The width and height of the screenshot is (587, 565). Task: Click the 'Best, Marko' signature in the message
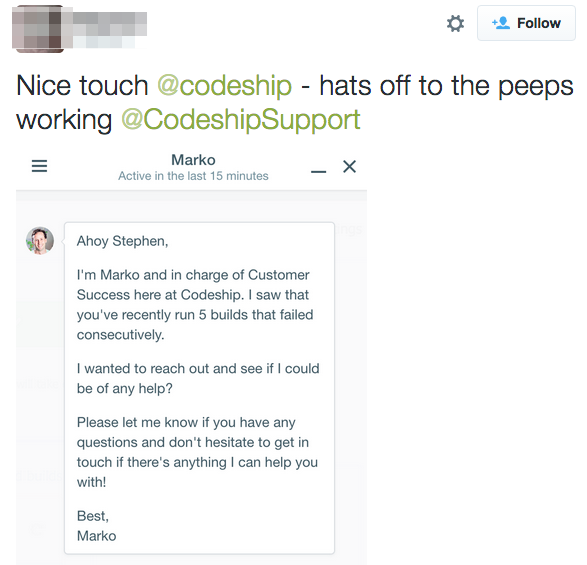point(97,526)
